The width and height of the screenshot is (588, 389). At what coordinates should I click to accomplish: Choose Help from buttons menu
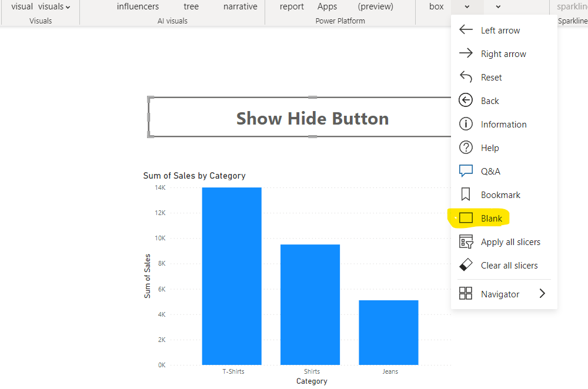click(504, 147)
